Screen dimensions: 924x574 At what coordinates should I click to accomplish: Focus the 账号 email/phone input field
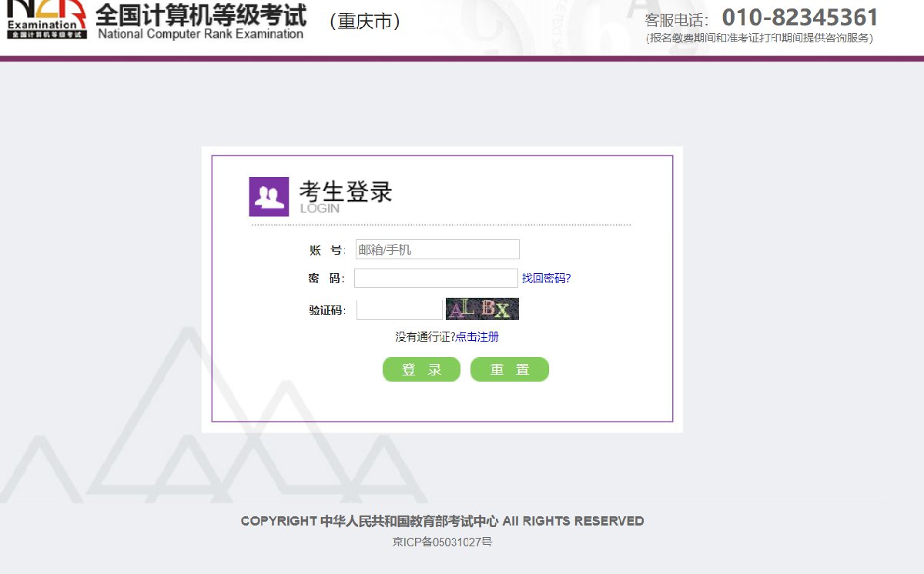[x=437, y=249]
